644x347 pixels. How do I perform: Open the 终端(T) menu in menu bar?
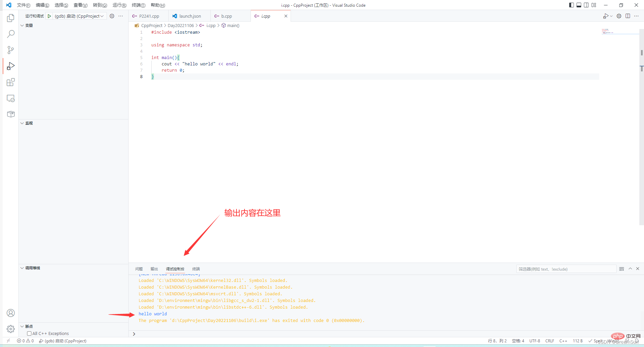tap(138, 5)
